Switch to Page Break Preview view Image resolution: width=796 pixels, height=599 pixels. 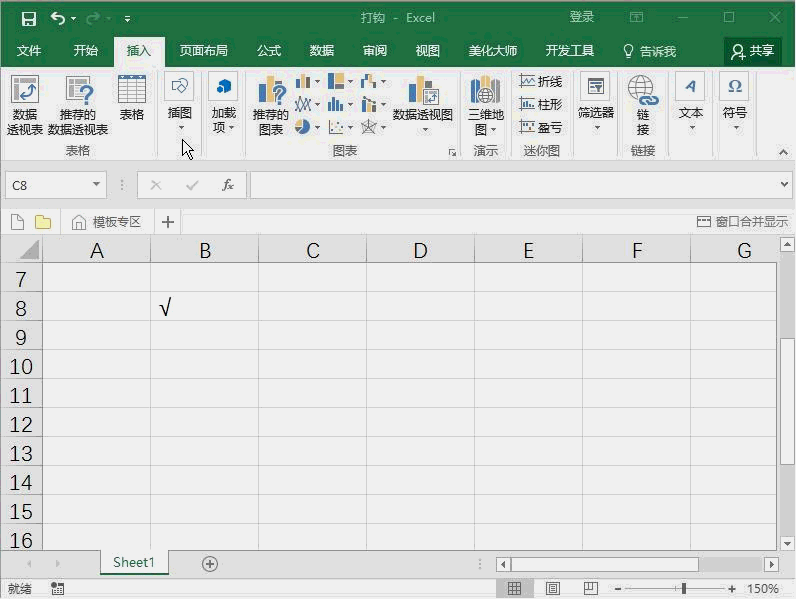click(590, 589)
